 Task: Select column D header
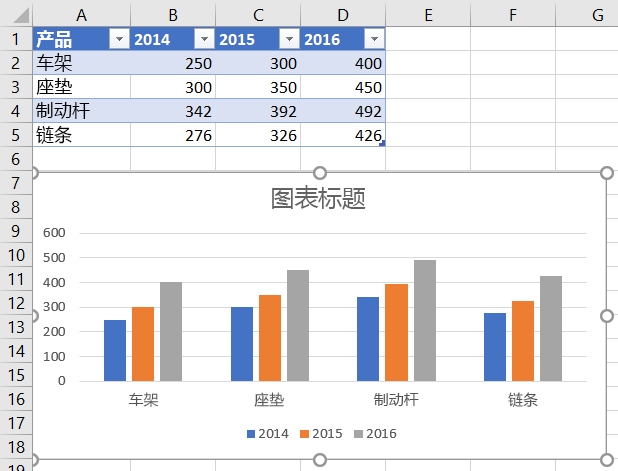[343, 15]
